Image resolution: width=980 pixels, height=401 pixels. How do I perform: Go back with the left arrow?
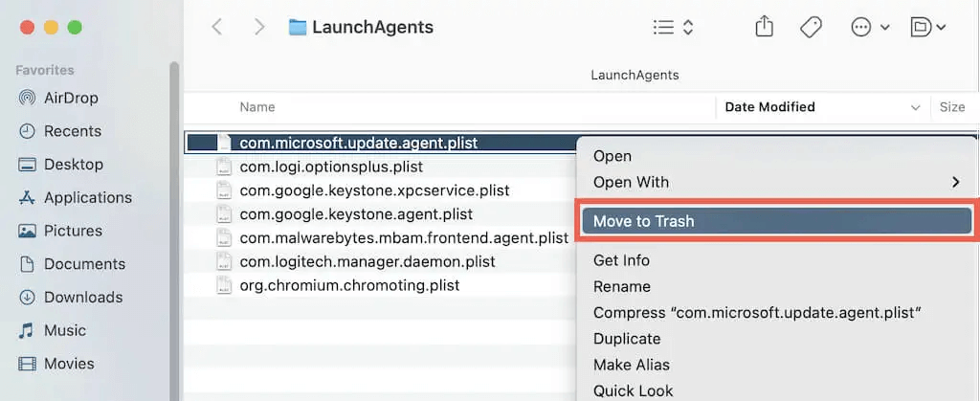(x=217, y=28)
